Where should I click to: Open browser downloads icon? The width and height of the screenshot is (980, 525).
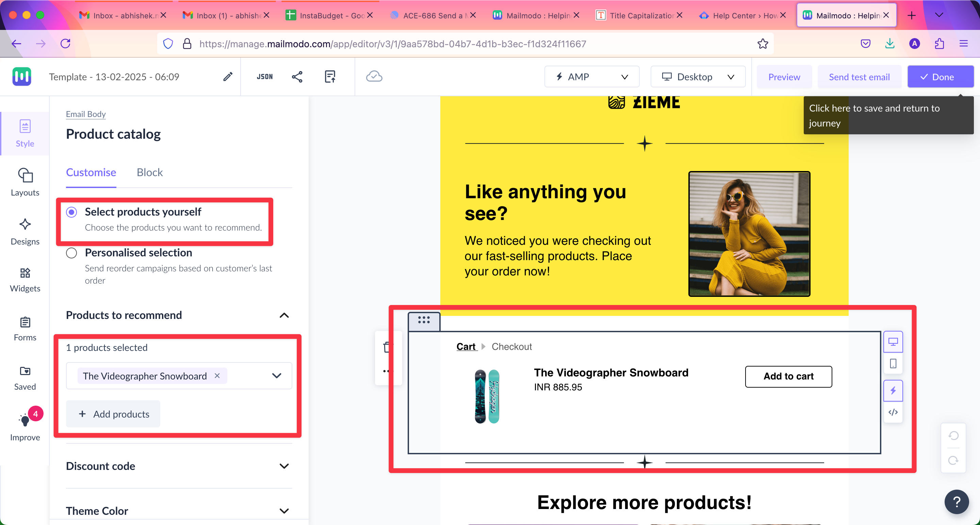pyautogui.click(x=889, y=44)
